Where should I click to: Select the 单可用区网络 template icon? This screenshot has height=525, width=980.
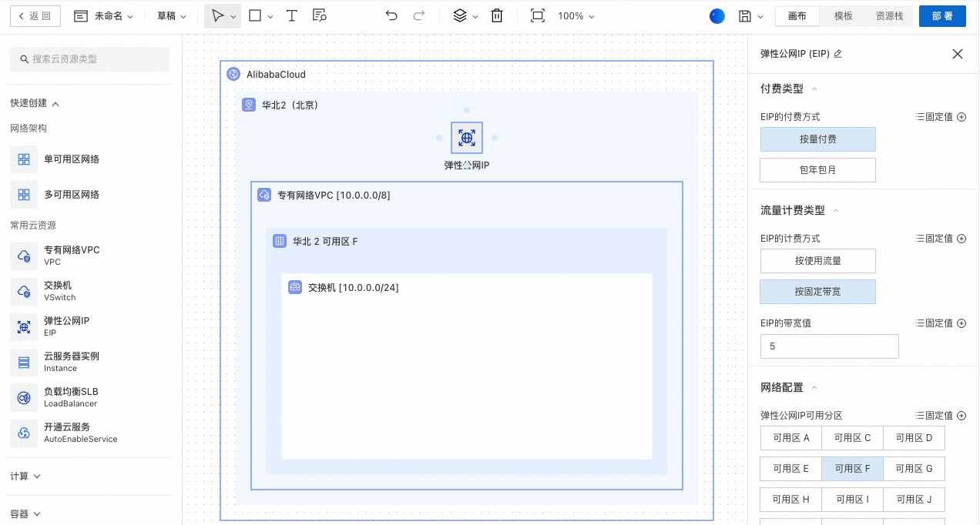coord(24,159)
